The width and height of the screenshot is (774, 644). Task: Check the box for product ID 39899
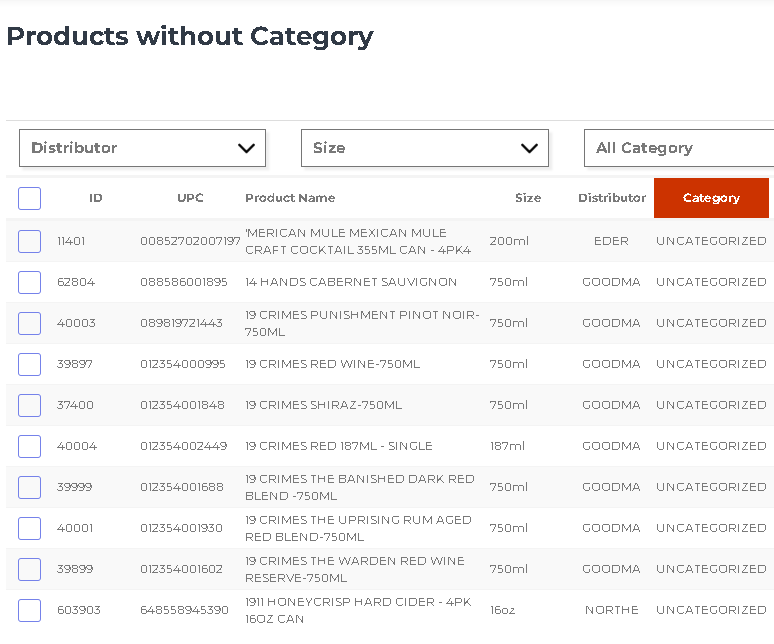click(30, 569)
